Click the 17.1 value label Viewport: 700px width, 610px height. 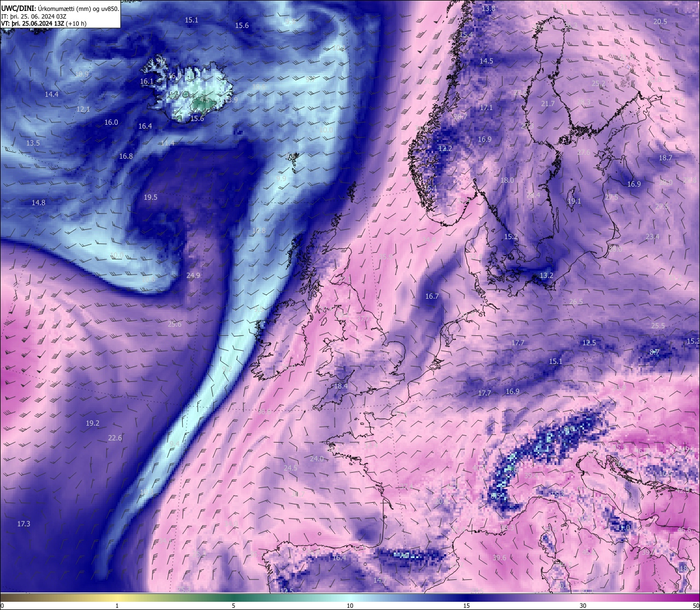pos(486,108)
